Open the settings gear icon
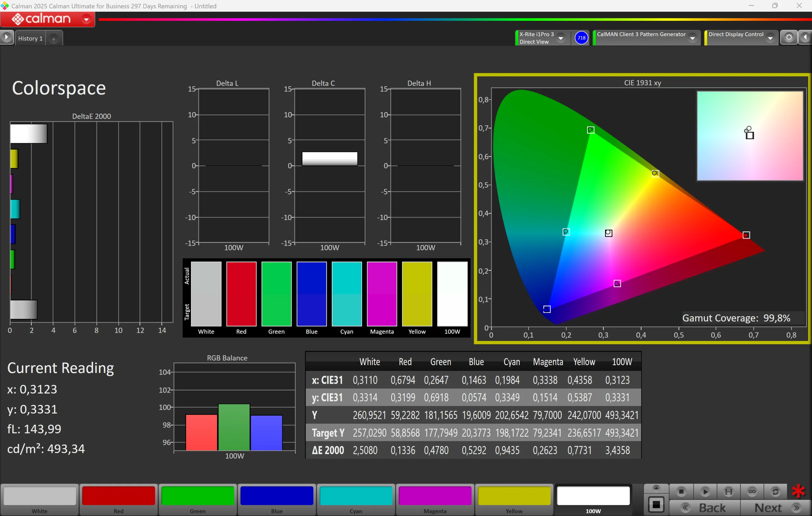Viewport: 812px width, 516px height. coord(789,37)
